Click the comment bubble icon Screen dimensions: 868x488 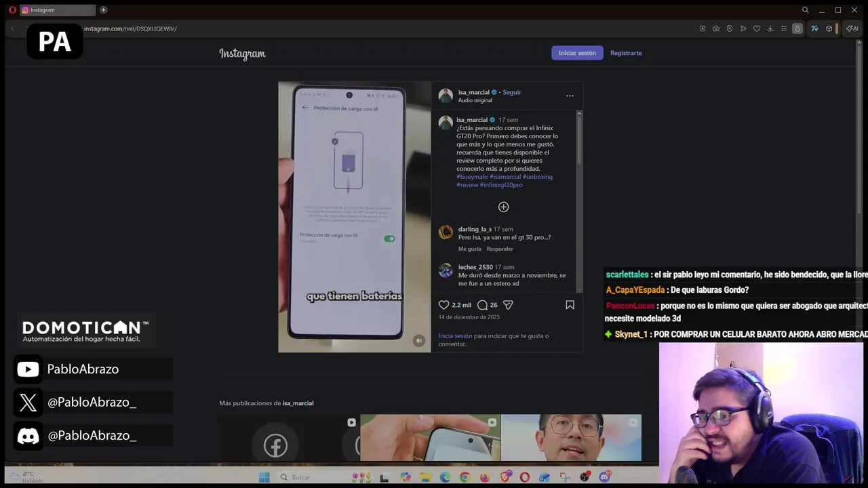(x=482, y=305)
